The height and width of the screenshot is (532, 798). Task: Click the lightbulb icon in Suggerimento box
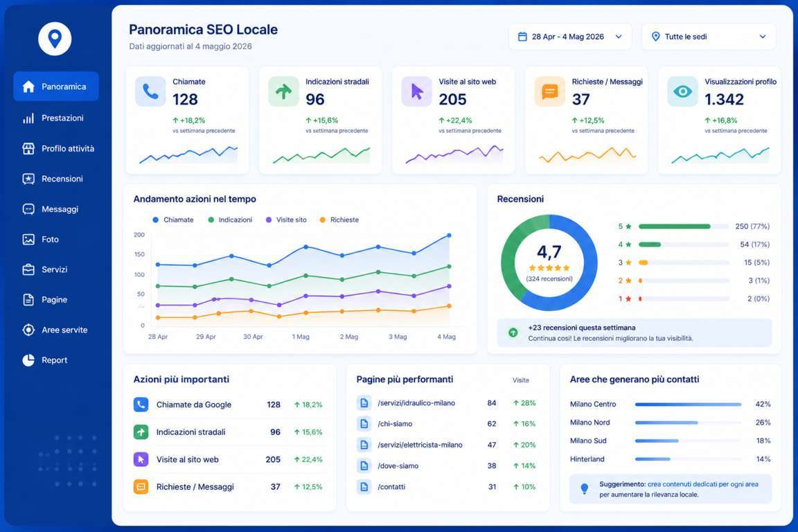584,489
